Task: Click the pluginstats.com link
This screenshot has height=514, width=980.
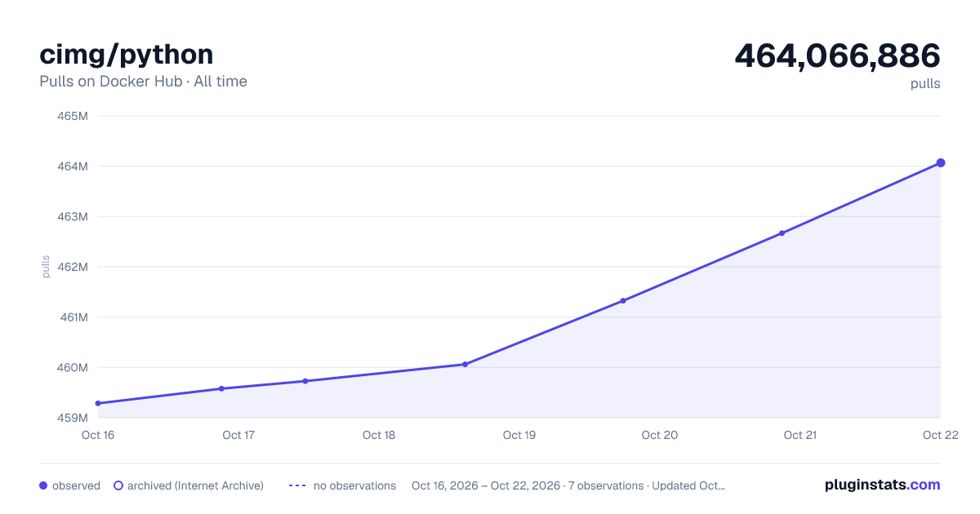Action: click(882, 485)
